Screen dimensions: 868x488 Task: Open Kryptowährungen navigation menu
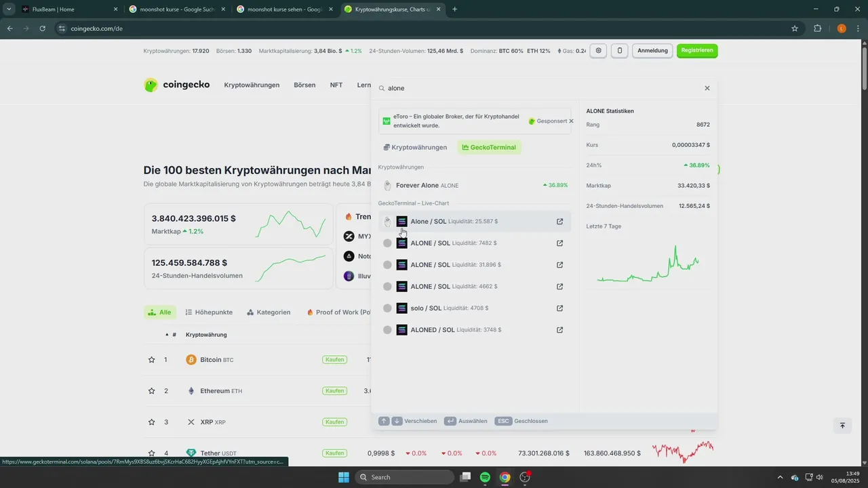coord(252,85)
